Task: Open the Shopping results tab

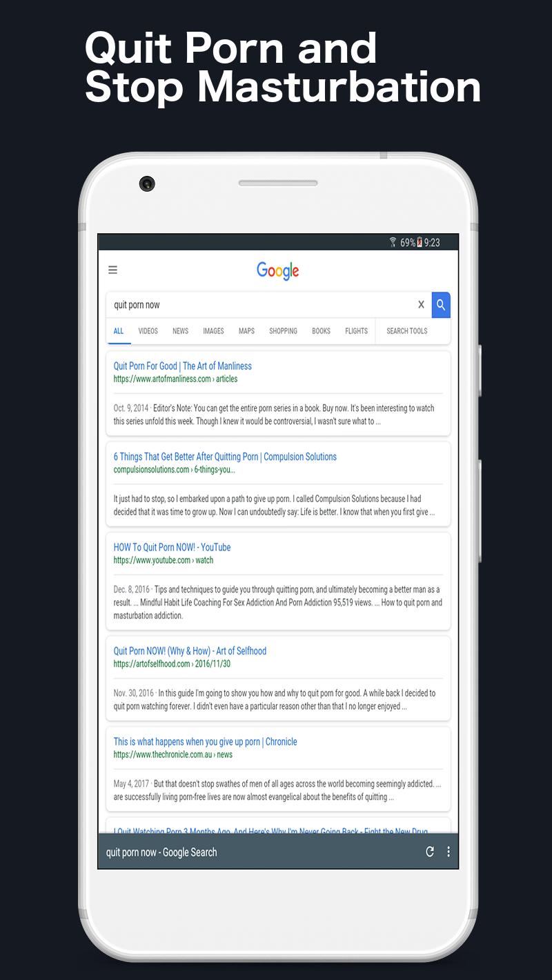Action: (x=283, y=331)
